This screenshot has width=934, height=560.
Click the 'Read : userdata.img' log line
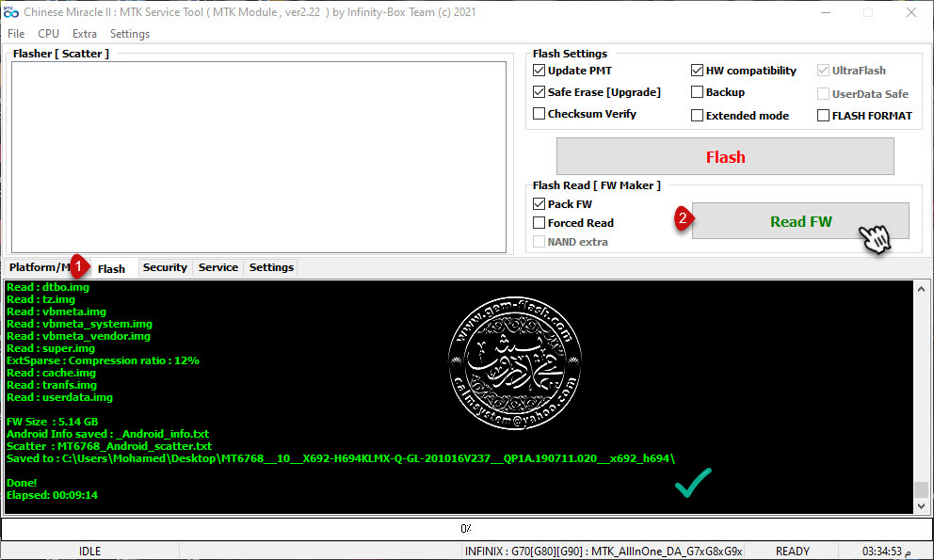pyautogui.click(x=59, y=397)
